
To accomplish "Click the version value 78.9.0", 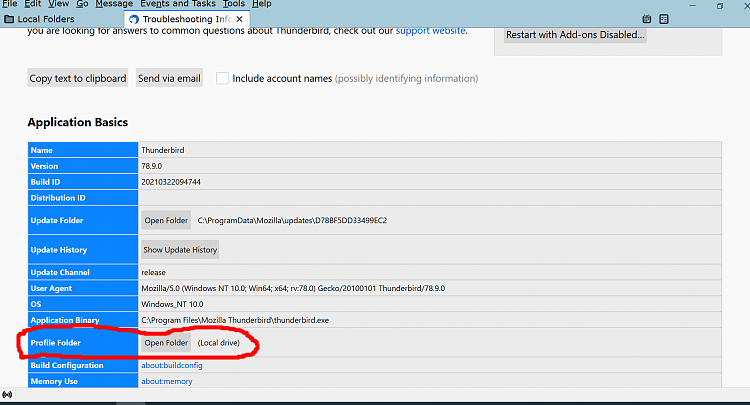I will click(152, 166).
